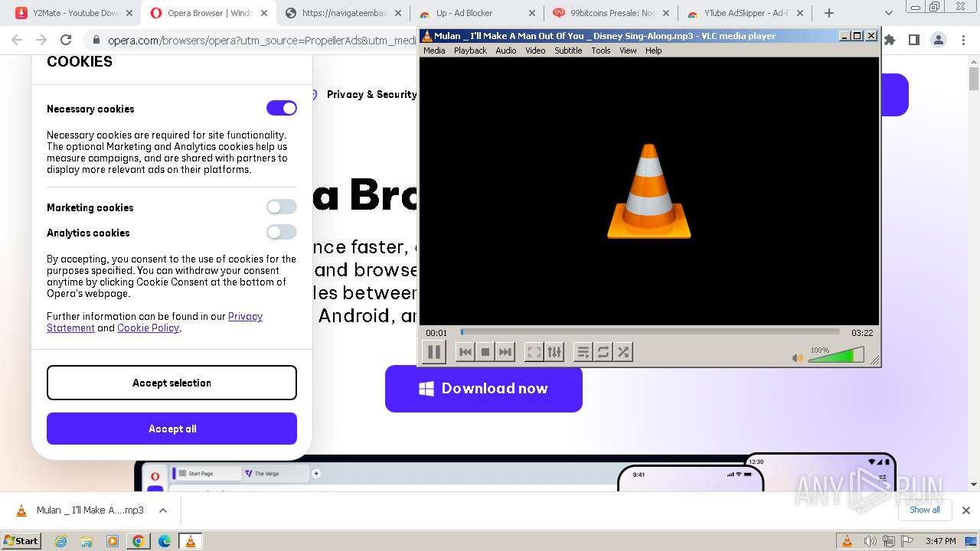Screen dimensions: 980x551
Task: Click the Accept selection button
Action: (171, 383)
